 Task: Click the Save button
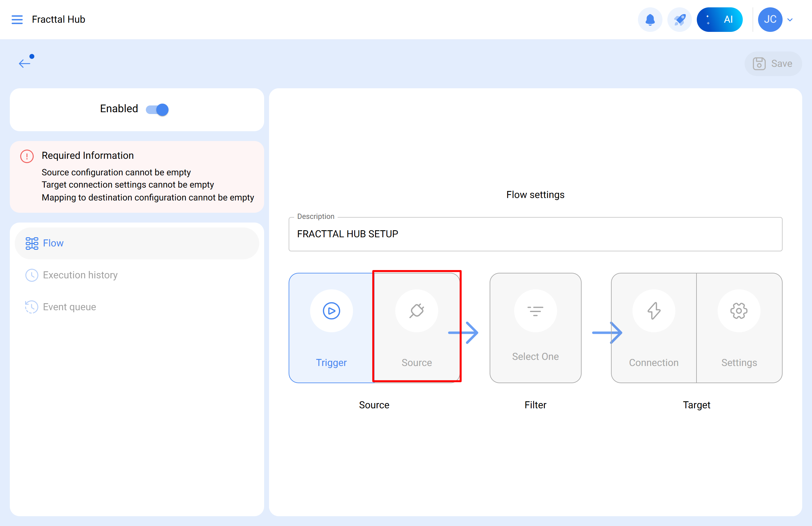(x=773, y=63)
